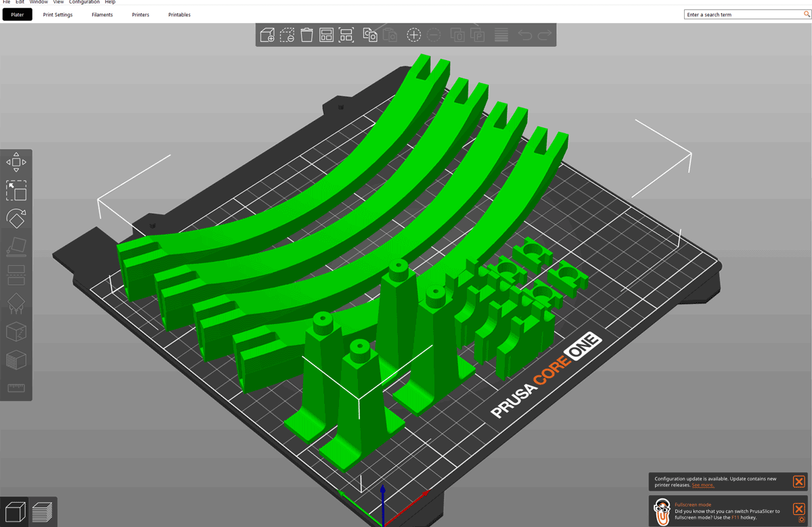Focus the 'Enter a search term' field
Viewport: 812px width, 527px height.
pos(746,14)
